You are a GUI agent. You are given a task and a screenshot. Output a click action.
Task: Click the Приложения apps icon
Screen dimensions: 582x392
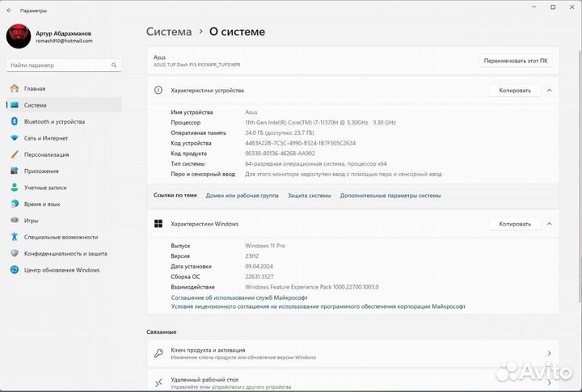point(15,171)
